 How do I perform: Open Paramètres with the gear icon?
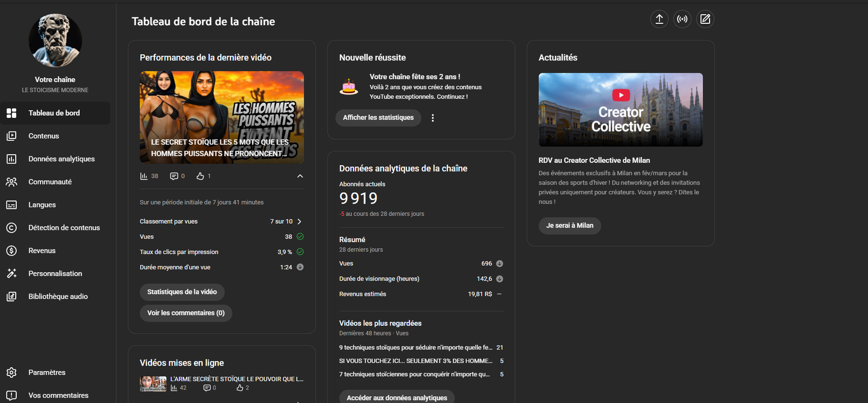coord(11,373)
